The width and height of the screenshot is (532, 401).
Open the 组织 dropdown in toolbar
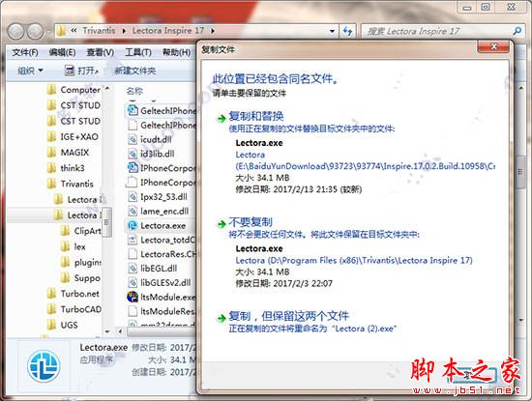(30, 71)
